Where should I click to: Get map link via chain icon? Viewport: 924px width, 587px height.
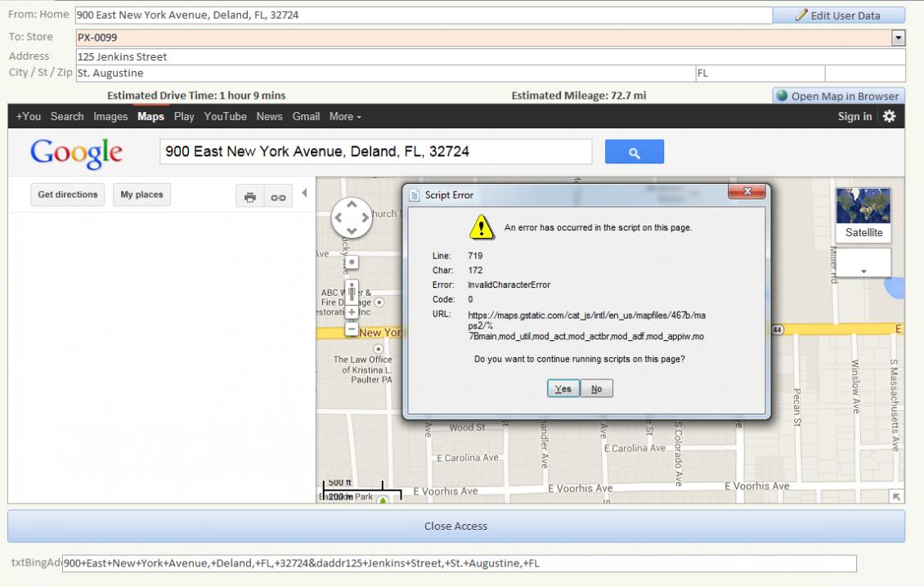[278, 197]
